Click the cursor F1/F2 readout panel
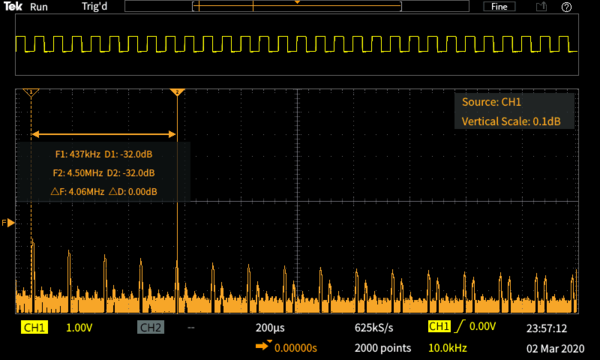The height and width of the screenshot is (360, 600). [103, 173]
